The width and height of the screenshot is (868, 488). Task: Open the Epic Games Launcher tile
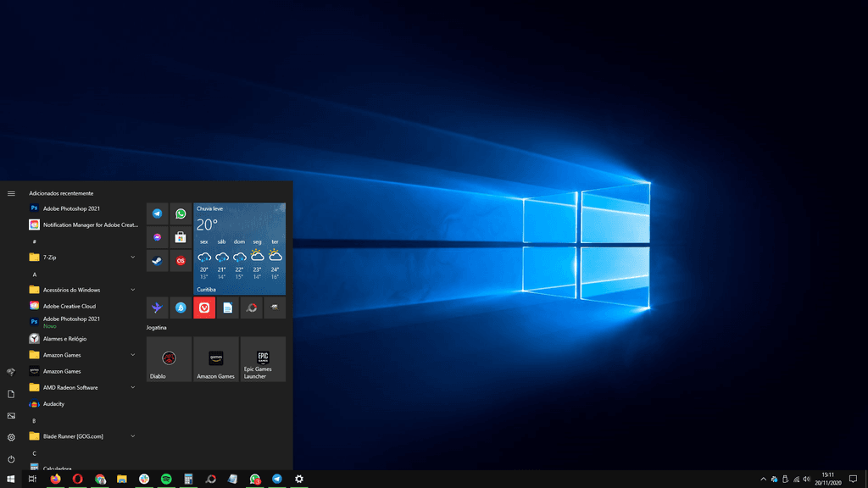pyautogui.click(x=263, y=358)
